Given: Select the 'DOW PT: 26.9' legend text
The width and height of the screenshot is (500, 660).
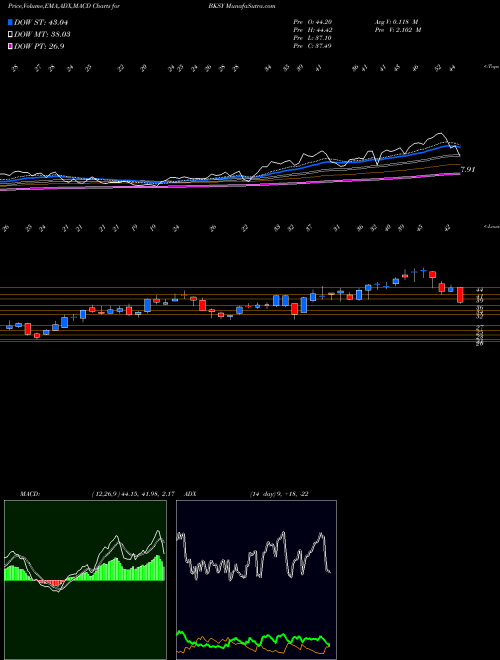Looking at the screenshot, I should (39, 46).
